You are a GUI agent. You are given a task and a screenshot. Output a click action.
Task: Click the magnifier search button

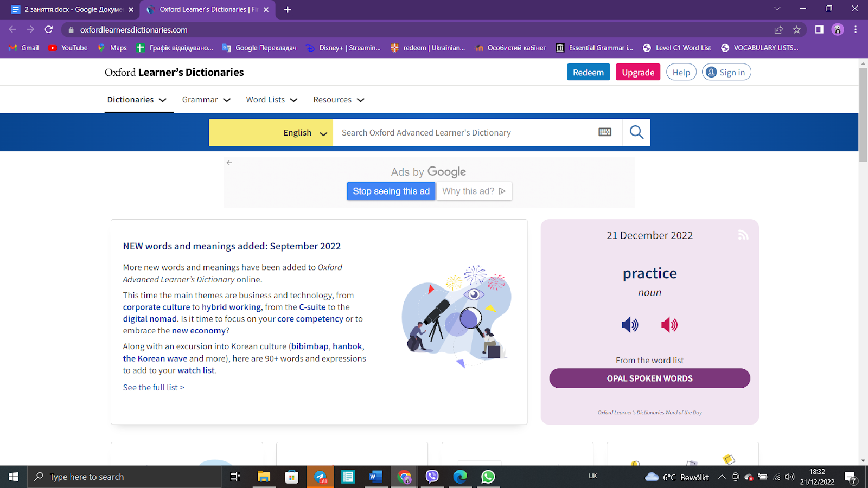[636, 132]
